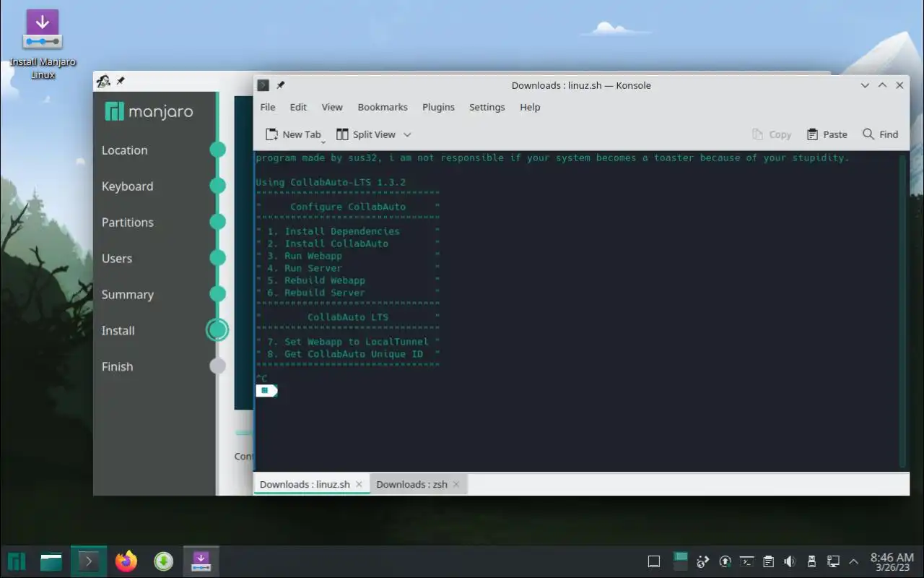Click the virtual desktop pager
Screen dimensions: 924x578
pos(680,561)
